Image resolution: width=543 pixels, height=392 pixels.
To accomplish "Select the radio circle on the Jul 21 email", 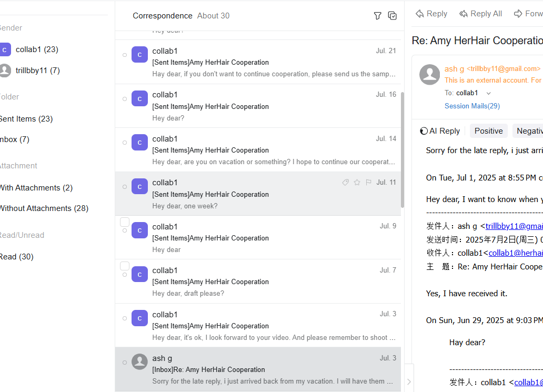I will coord(124,54).
